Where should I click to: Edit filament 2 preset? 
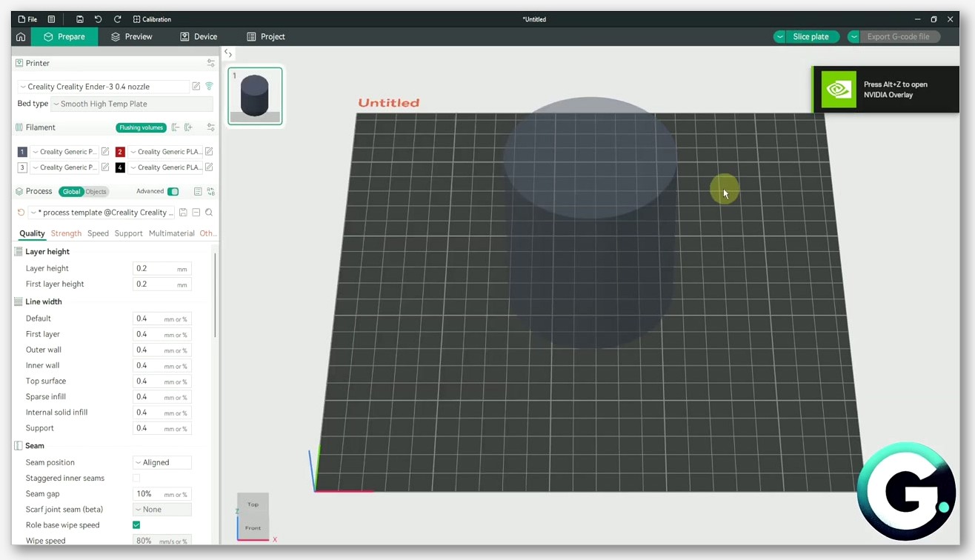point(209,151)
